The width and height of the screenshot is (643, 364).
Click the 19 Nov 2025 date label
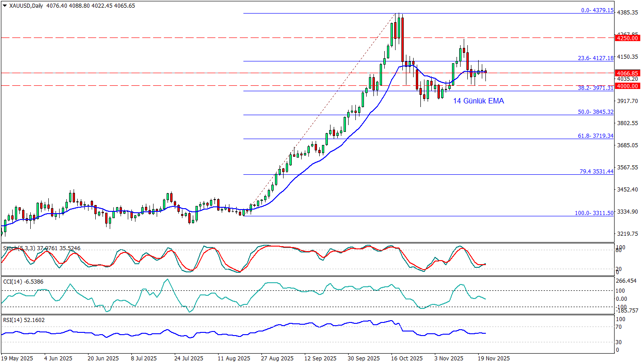pyautogui.click(x=494, y=358)
